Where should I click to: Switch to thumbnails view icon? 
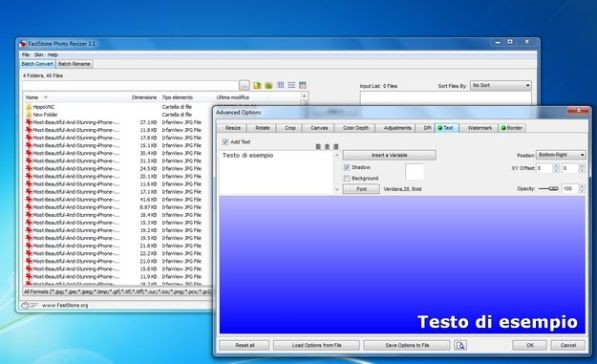pos(303,85)
